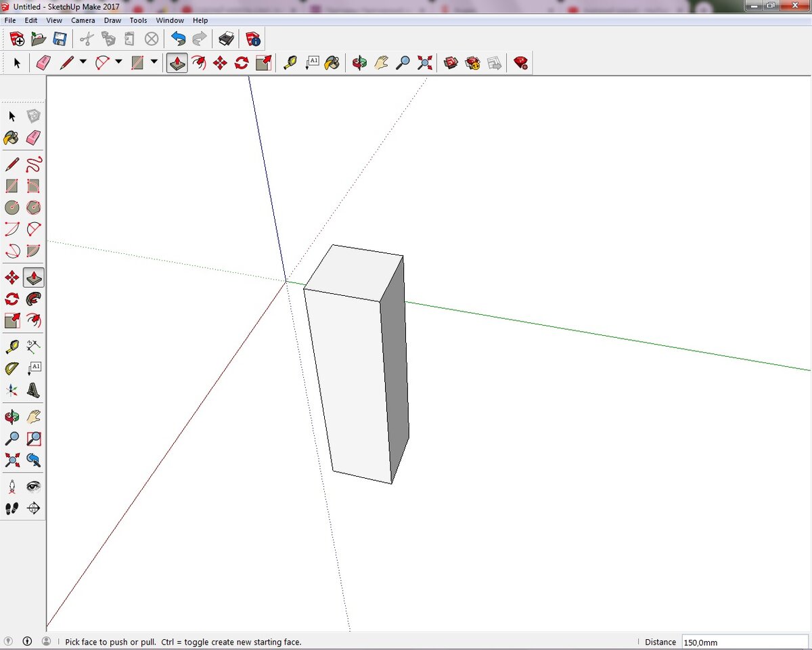Open 3D Warehouse from the toolbar
Image resolution: width=812 pixels, height=650 pixels.
[x=451, y=63]
